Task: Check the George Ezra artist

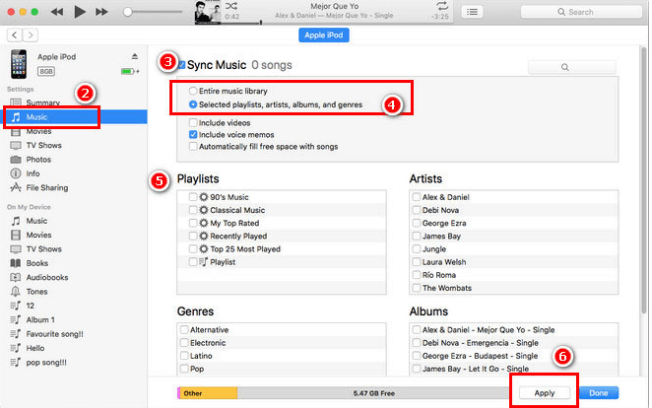Action: (x=416, y=223)
